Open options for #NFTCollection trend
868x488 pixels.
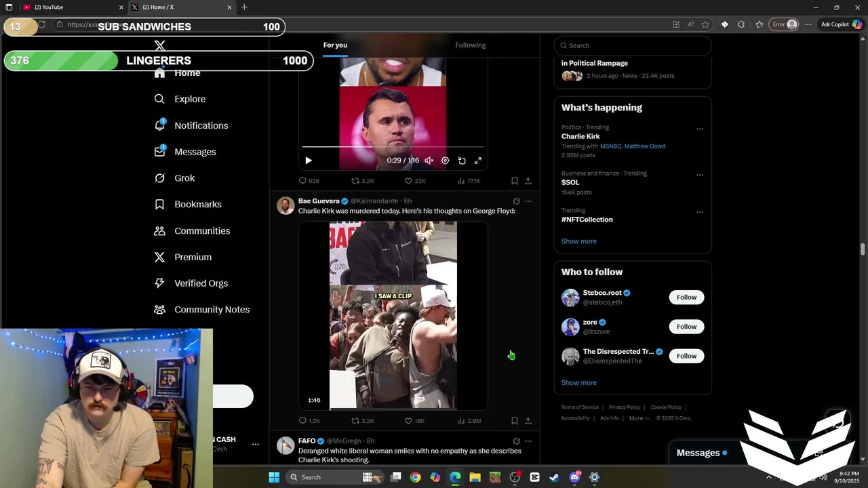(700, 212)
